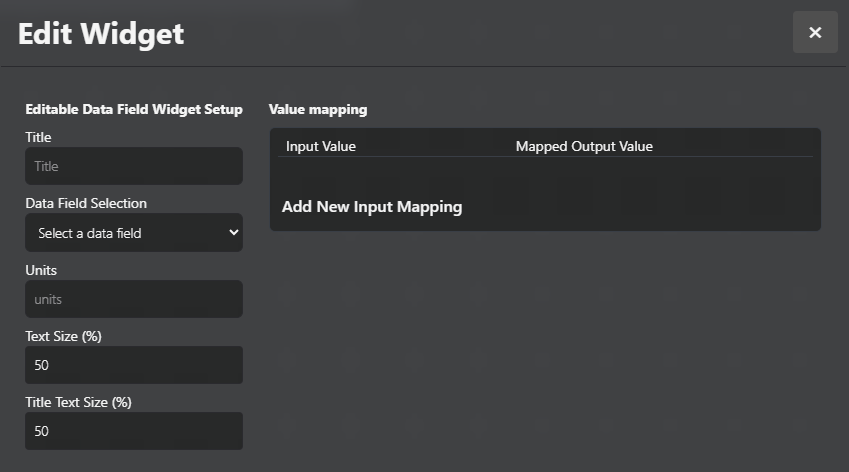Click the Data Field Selection label

[86, 203]
